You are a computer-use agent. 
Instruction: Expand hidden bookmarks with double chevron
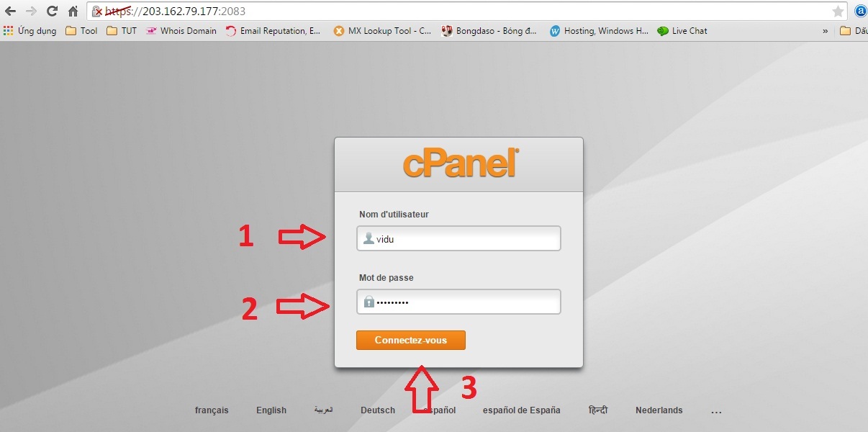click(x=826, y=31)
